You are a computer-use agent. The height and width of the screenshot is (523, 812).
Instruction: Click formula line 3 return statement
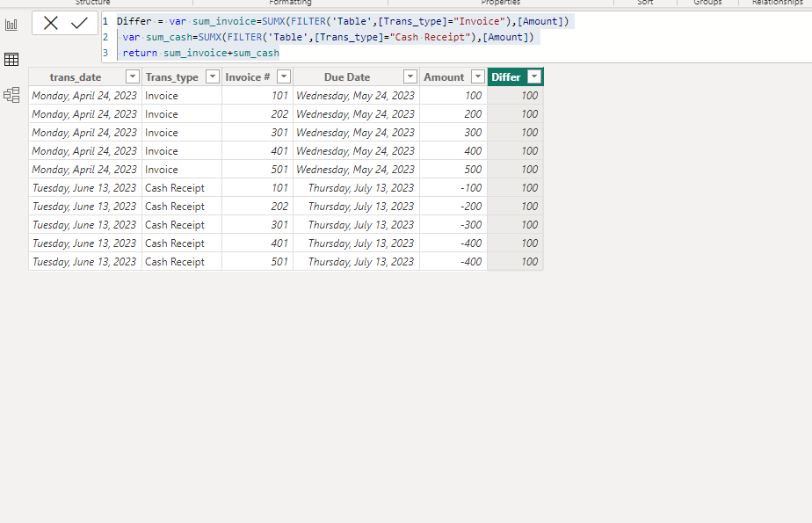pyautogui.click(x=201, y=53)
